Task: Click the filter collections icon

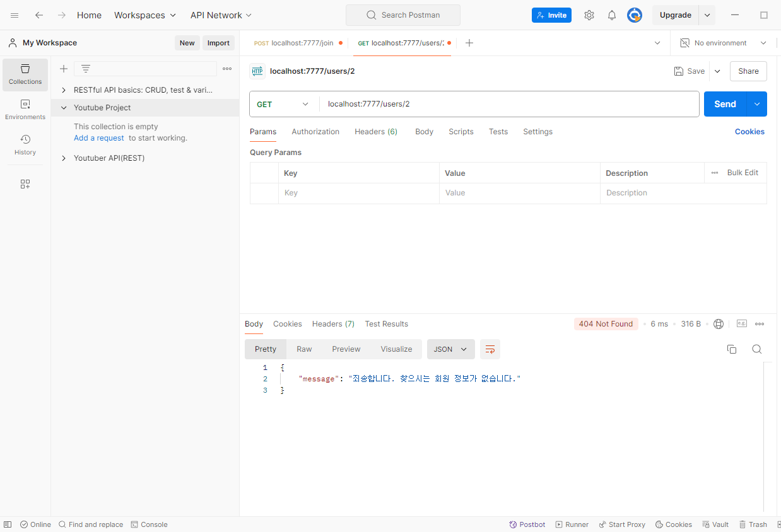Action: coord(86,69)
